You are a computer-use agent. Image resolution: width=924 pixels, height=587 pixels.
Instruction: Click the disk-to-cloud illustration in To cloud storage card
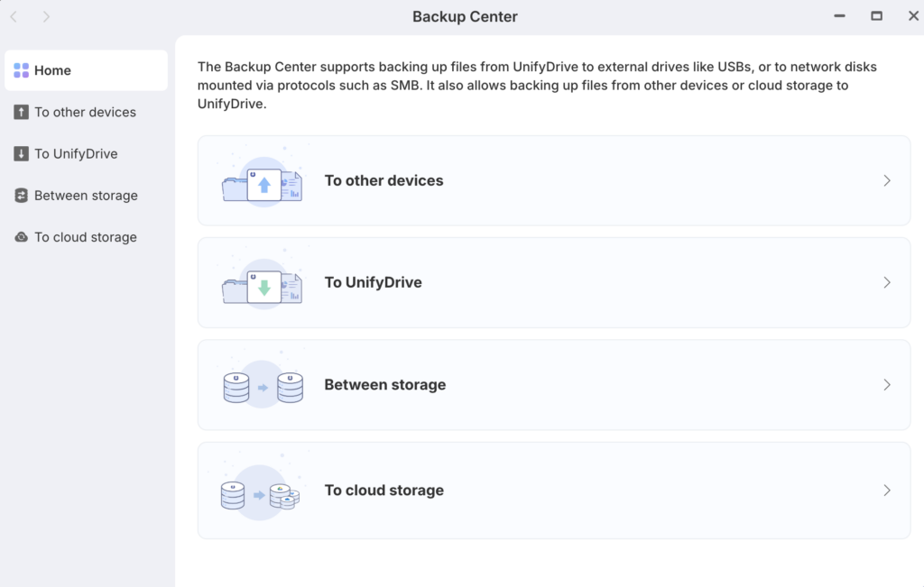point(260,491)
